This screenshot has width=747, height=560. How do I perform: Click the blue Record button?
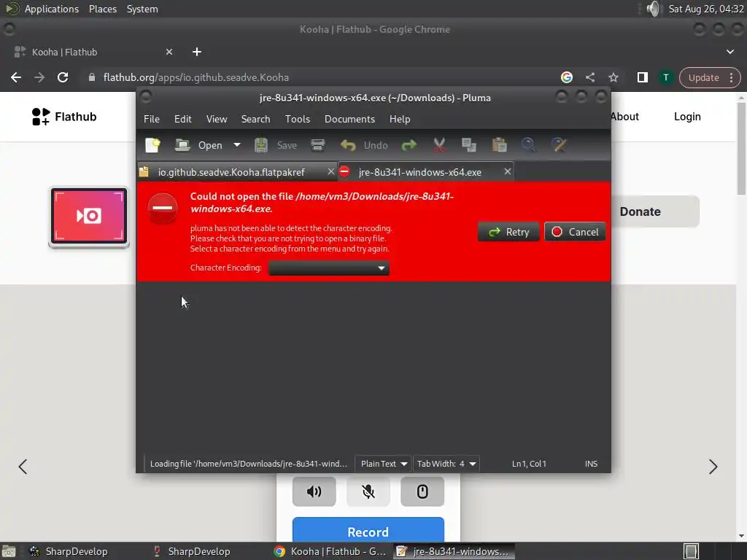click(x=368, y=531)
